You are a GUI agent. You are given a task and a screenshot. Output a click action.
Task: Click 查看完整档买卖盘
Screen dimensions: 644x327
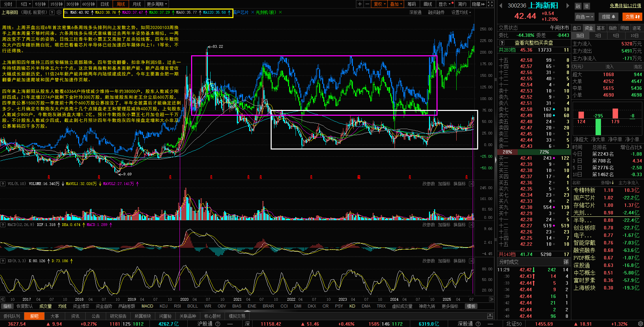(x=534, y=43)
